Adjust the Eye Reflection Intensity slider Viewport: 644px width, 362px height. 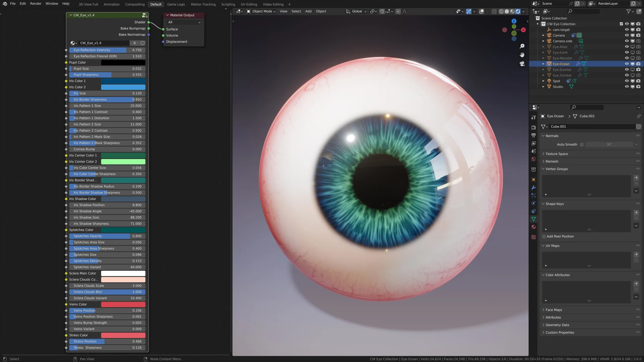click(107, 50)
